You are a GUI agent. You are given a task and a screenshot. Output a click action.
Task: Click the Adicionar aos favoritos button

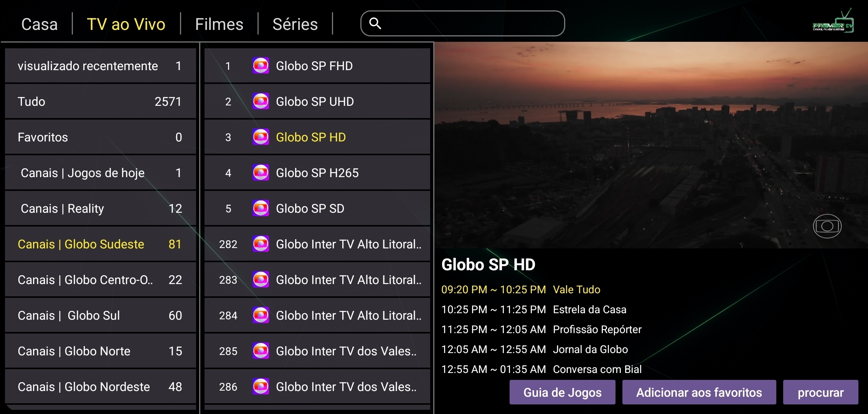pyautogui.click(x=699, y=393)
